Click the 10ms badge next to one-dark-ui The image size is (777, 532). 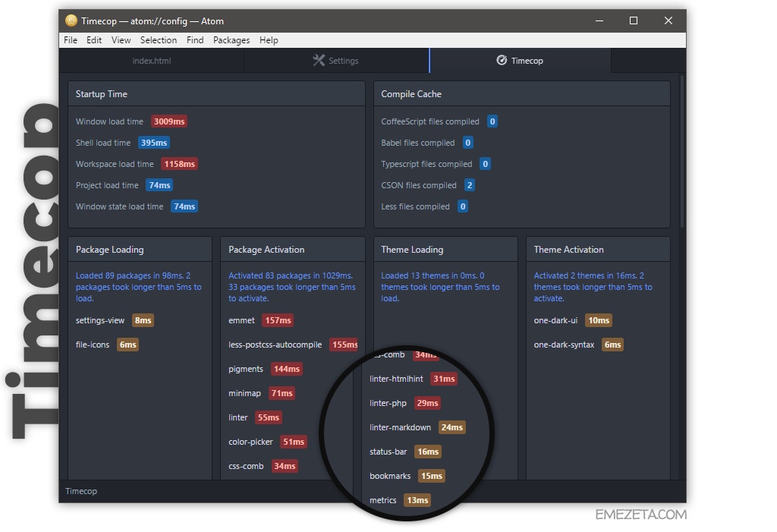point(599,320)
